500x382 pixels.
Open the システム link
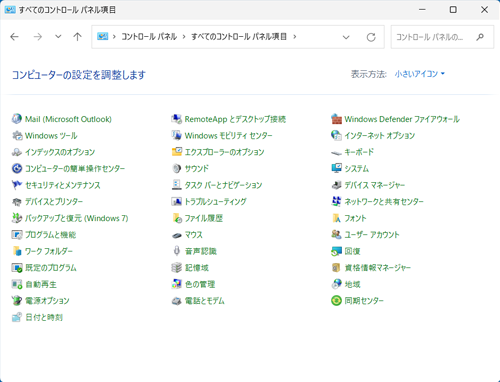[357, 169]
